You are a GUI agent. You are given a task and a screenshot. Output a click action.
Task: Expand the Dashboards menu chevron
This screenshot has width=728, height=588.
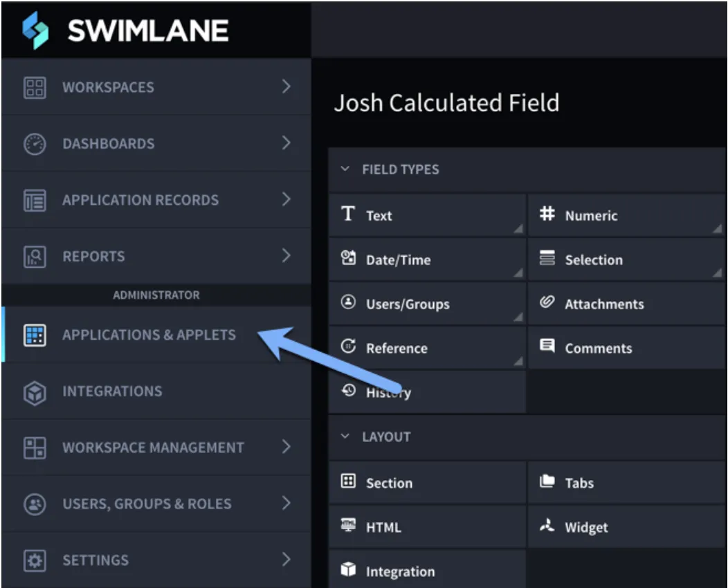pos(286,143)
